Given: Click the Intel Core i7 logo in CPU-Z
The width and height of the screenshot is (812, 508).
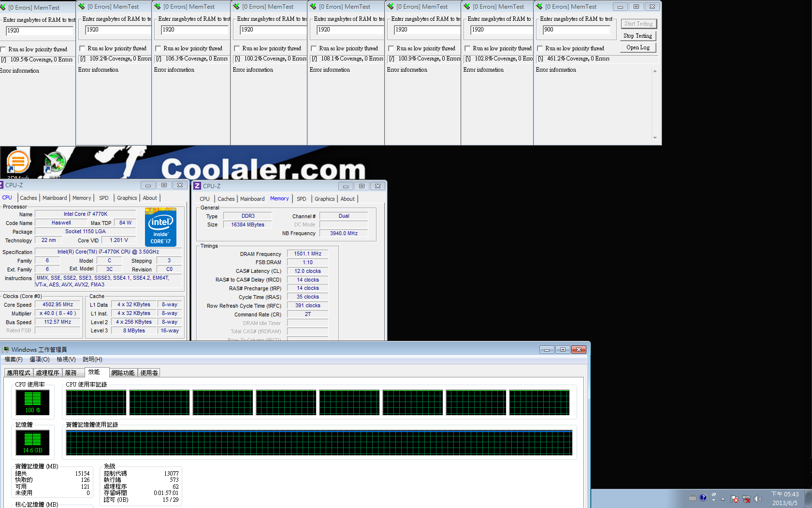Looking at the screenshot, I should click(x=160, y=227).
